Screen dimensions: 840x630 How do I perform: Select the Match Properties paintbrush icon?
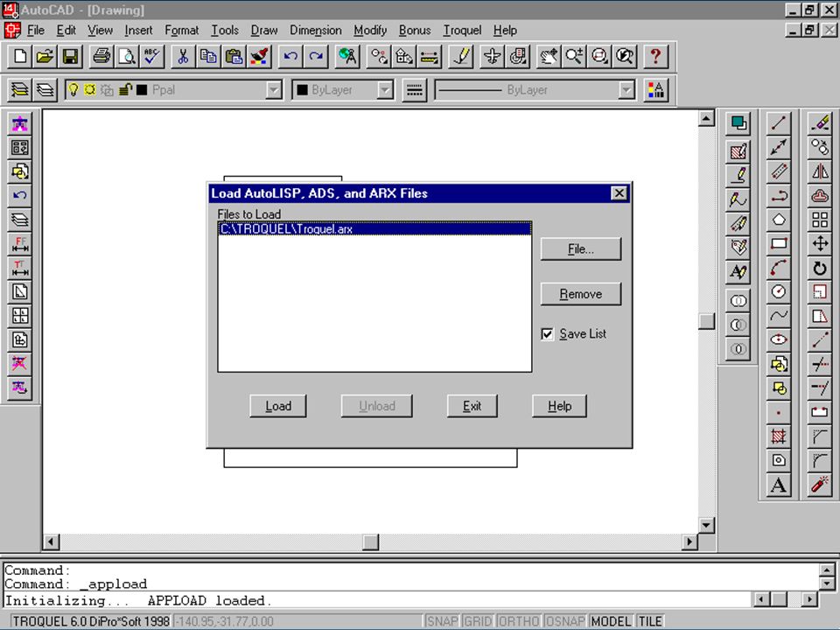click(x=259, y=56)
